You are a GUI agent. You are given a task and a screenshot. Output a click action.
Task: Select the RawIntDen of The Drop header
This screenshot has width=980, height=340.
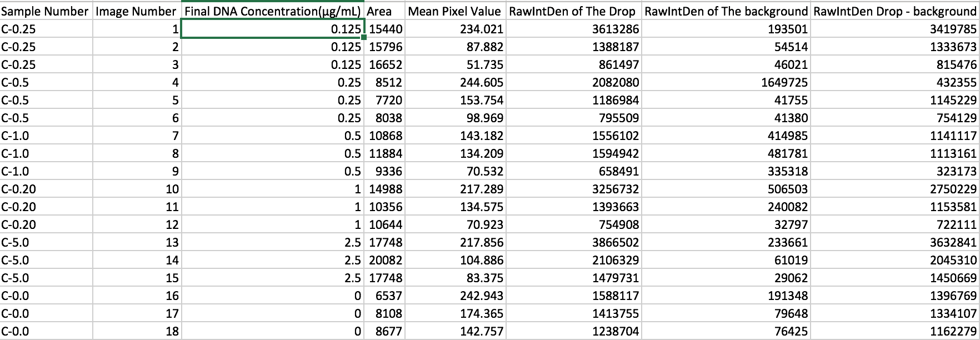(574, 11)
